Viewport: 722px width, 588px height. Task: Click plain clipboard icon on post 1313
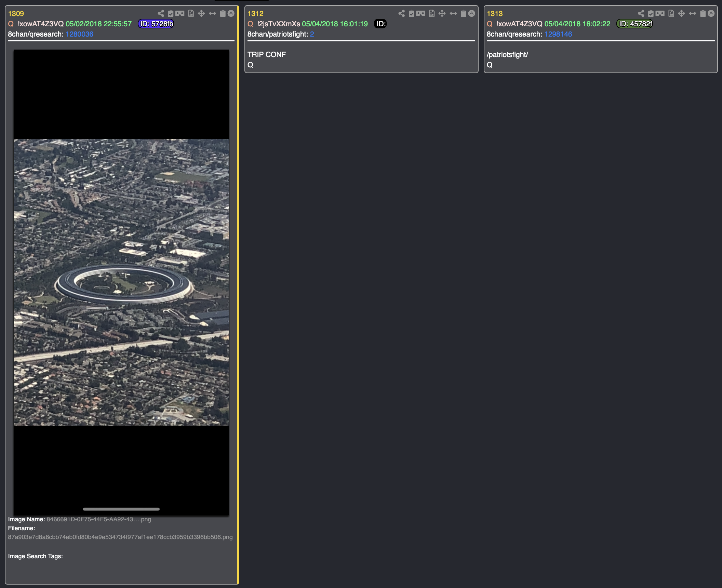tap(703, 14)
